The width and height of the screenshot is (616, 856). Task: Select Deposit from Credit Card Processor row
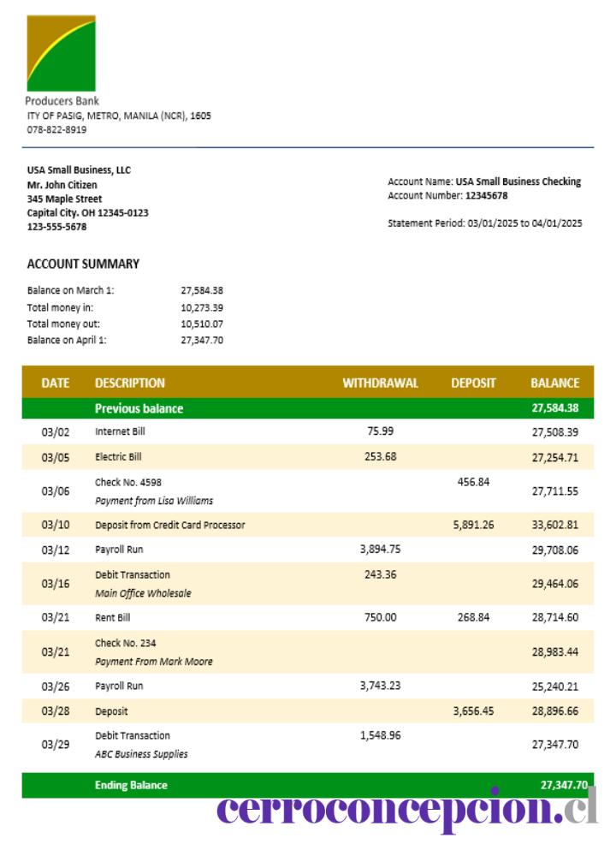pos(308,525)
